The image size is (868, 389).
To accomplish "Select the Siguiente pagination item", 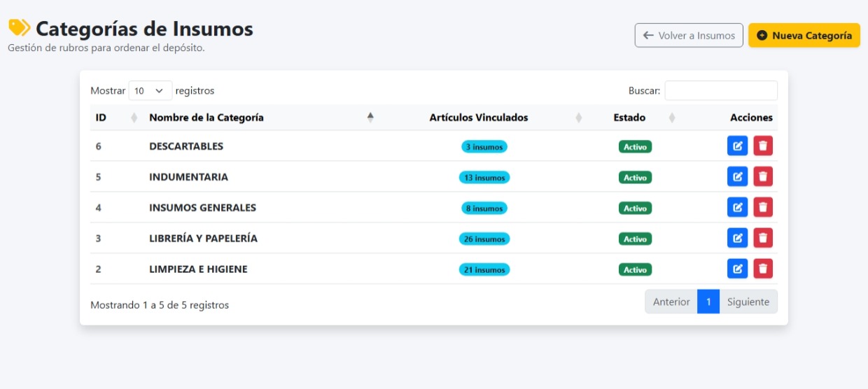I will click(x=748, y=302).
